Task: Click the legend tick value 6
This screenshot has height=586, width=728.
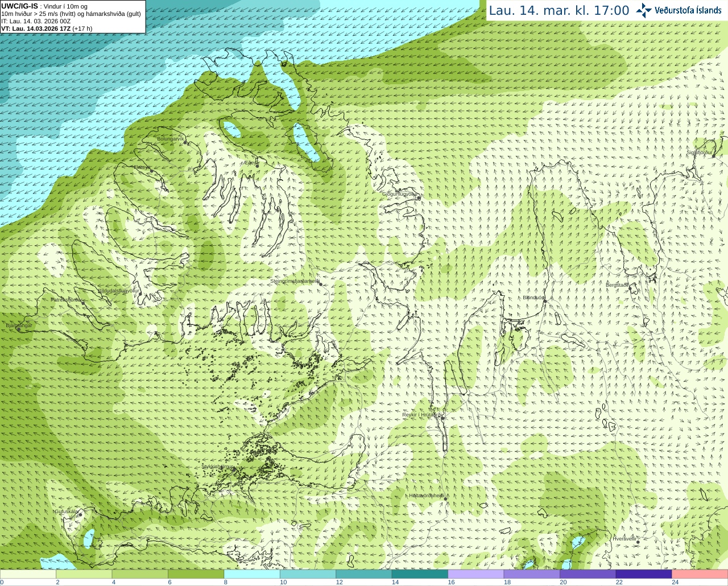Action: [169, 582]
